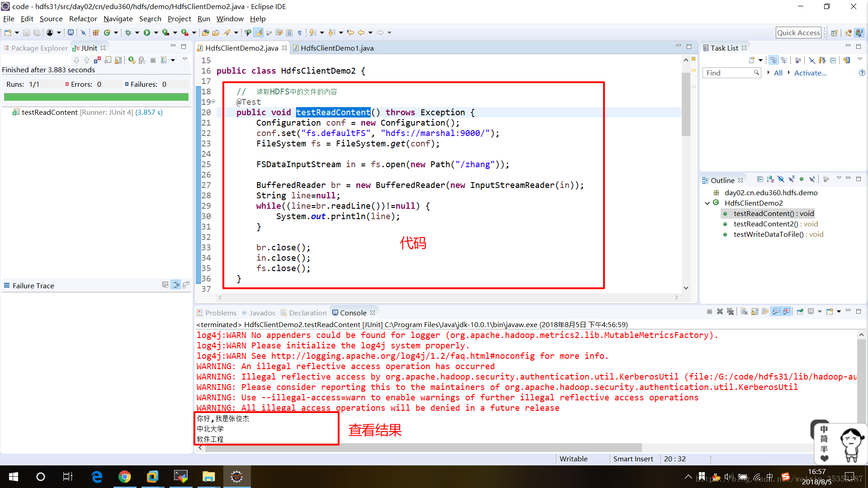The width and height of the screenshot is (868, 488).
Task: Toggle Hide Non-Public Members in Outline
Action: coord(802,179)
